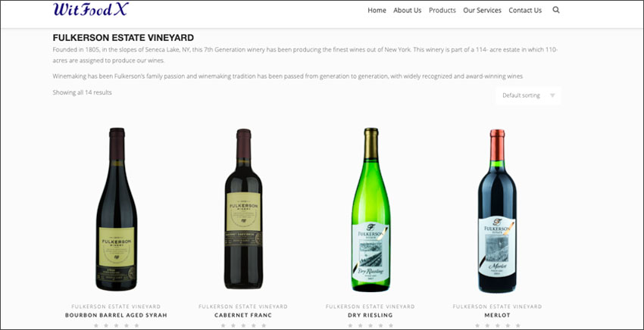Open the Default sorting dropdown
The height and width of the screenshot is (330, 644).
pyautogui.click(x=528, y=95)
